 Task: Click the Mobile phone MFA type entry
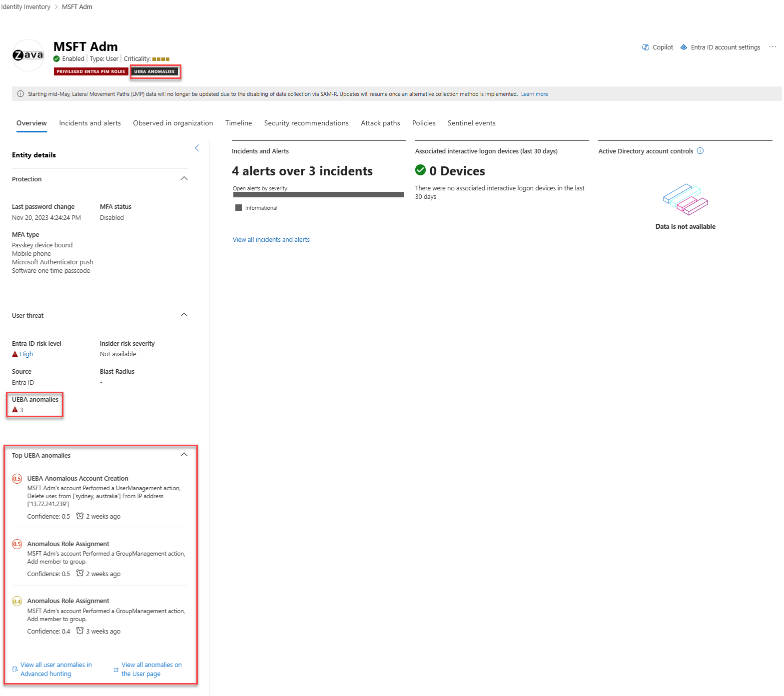pyautogui.click(x=31, y=254)
